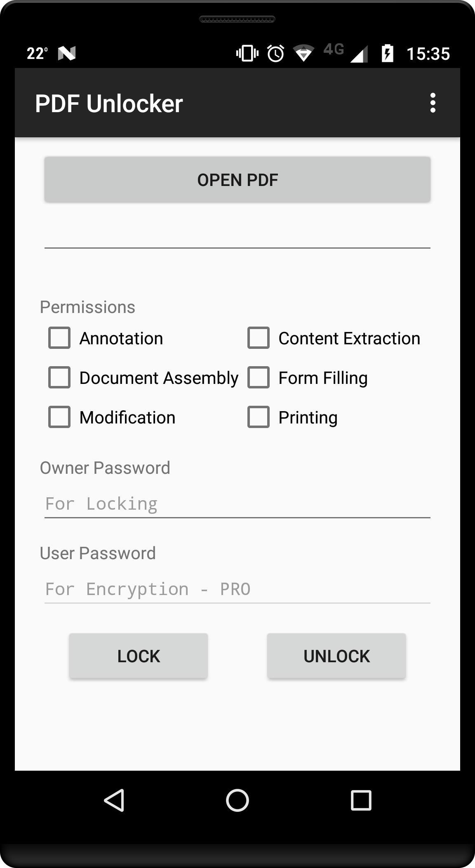Check the Content Extraction checkbox
475x868 pixels.
(x=259, y=338)
